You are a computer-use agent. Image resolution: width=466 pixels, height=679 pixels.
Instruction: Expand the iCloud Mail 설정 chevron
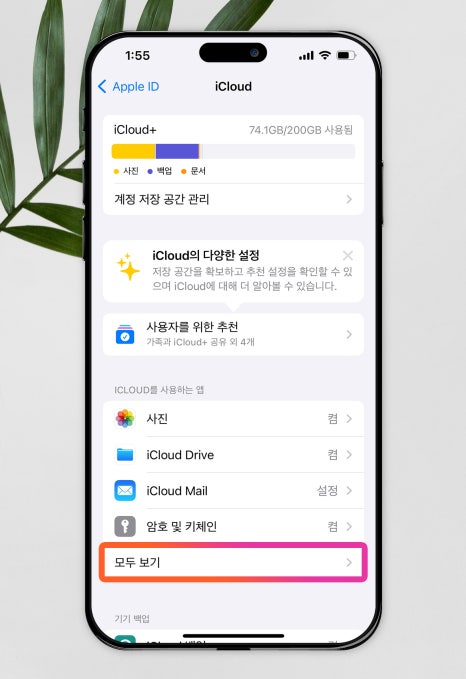(349, 491)
